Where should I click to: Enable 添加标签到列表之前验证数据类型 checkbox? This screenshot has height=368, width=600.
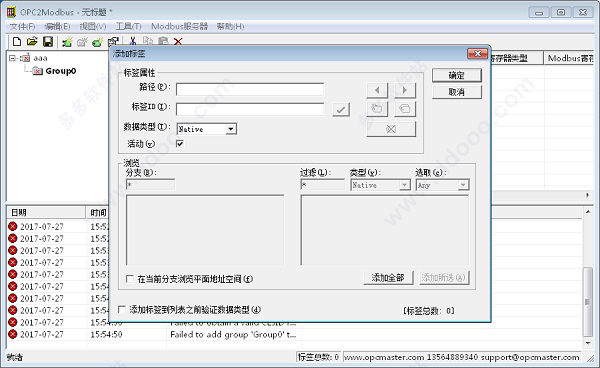(122, 309)
